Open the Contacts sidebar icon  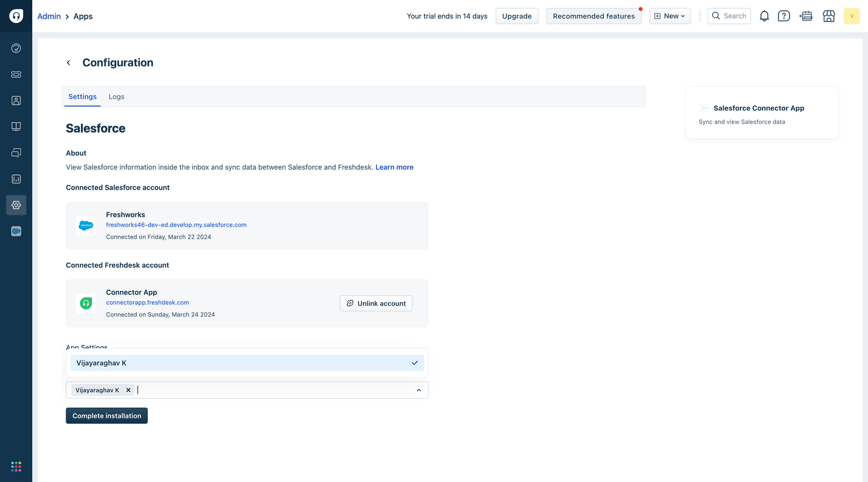pos(16,100)
